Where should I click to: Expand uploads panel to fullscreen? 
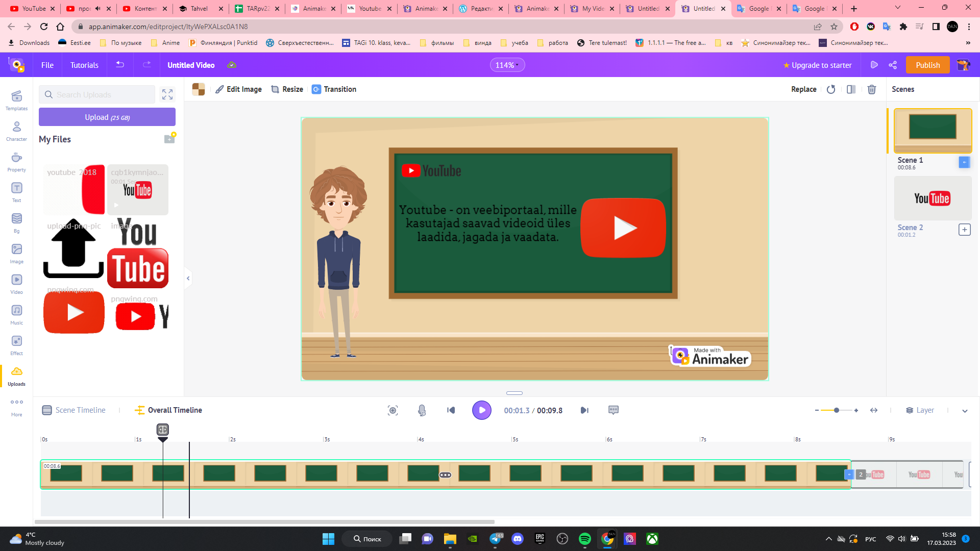[x=167, y=94]
